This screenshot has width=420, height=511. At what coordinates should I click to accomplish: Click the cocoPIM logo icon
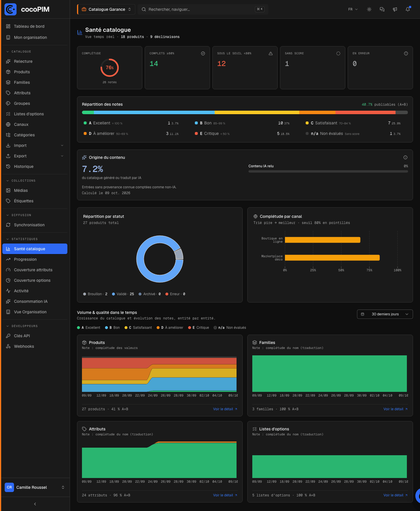click(10, 9)
